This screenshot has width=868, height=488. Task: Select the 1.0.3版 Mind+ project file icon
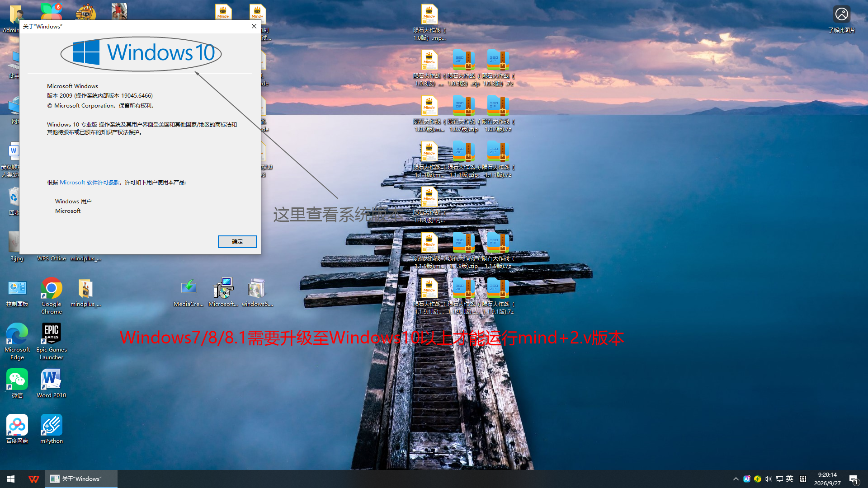click(429, 68)
